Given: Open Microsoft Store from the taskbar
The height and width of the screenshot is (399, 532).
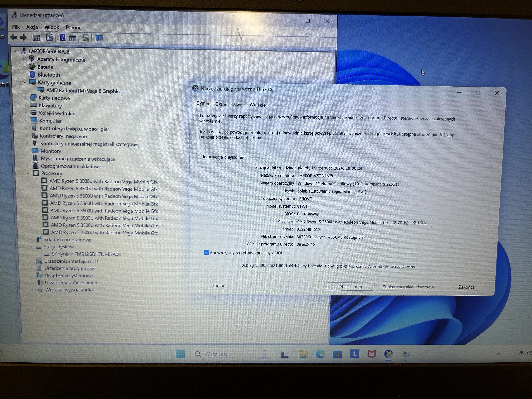Looking at the screenshot, I should 337,354.
